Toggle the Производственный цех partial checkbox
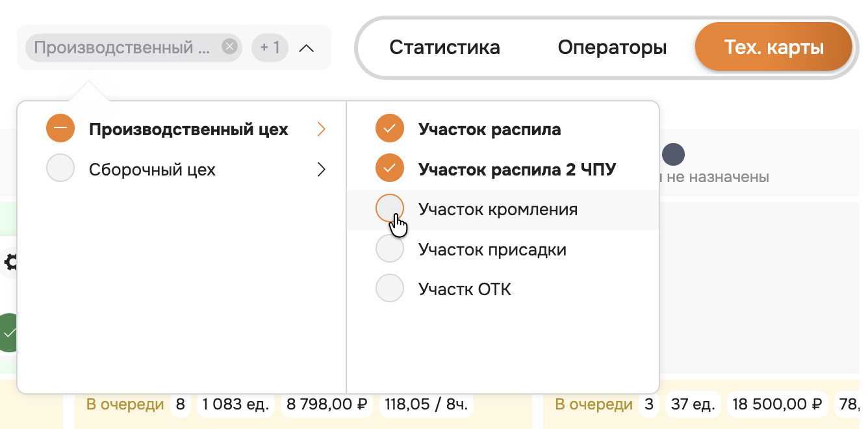This screenshot has height=429, width=868. 60,129
